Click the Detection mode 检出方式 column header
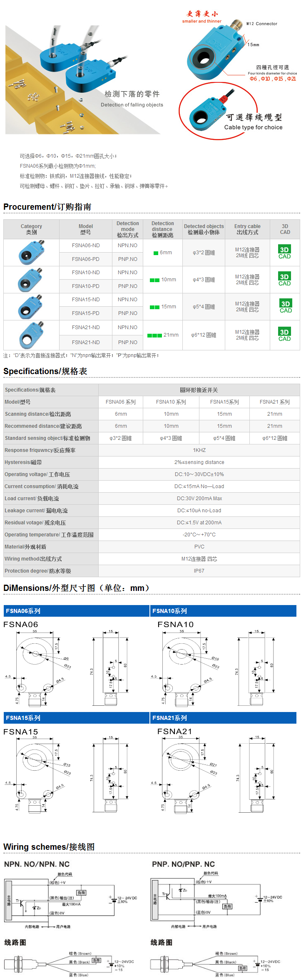 [x=128, y=229]
